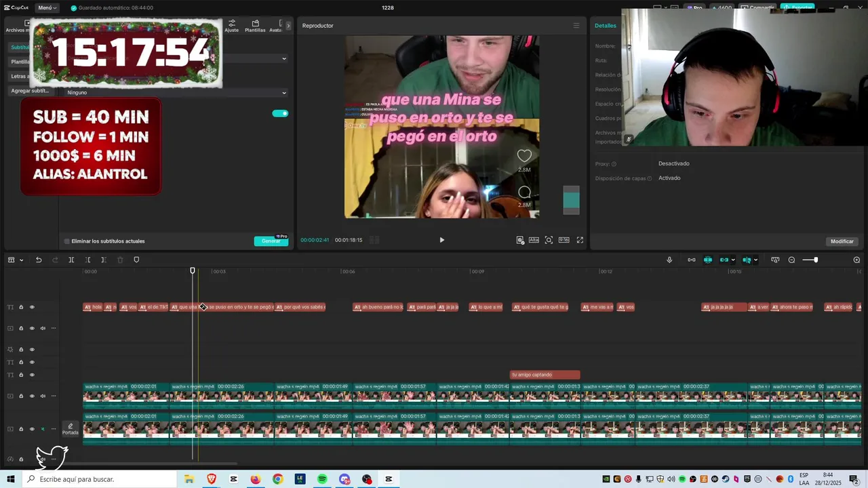Image resolution: width=868 pixels, height=488 pixels.
Task: Open the linkage options dropdown arrow
Action: click(733, 260)
